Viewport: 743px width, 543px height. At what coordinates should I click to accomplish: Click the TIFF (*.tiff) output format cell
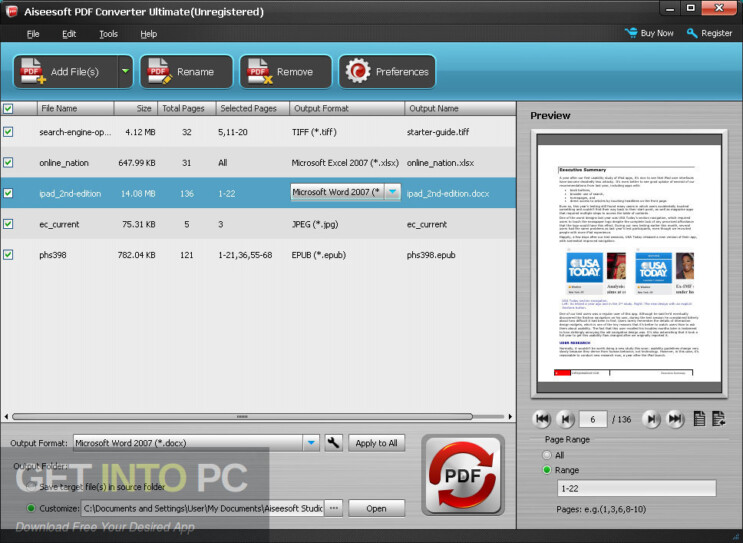click(x=314, y=132)
